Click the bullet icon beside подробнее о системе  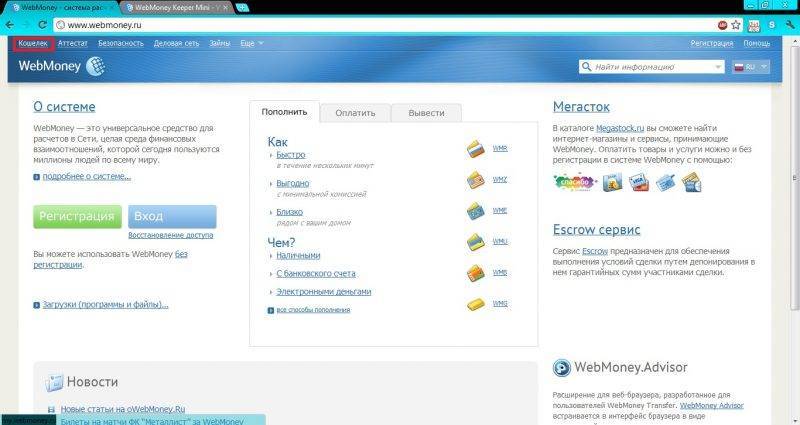(x=36, y=177)
